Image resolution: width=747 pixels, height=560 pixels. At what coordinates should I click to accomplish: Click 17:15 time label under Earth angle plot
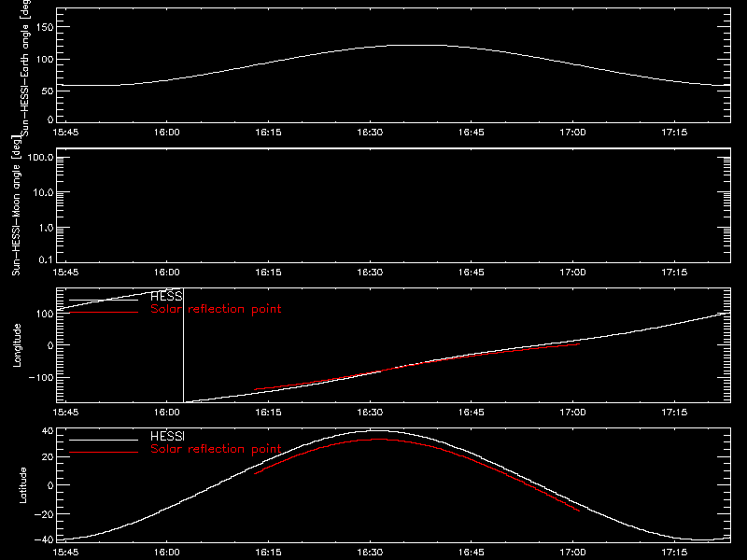click(x=674, y=133)
